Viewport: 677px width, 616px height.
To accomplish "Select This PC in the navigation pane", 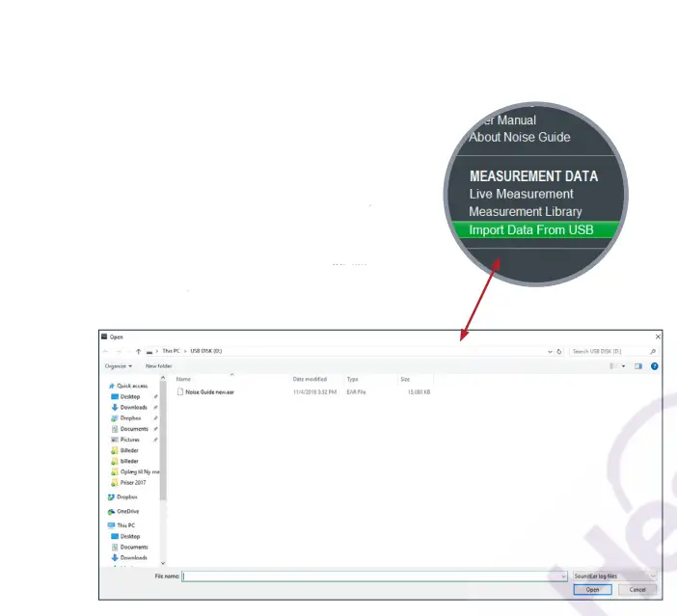I will pos(125,525).
